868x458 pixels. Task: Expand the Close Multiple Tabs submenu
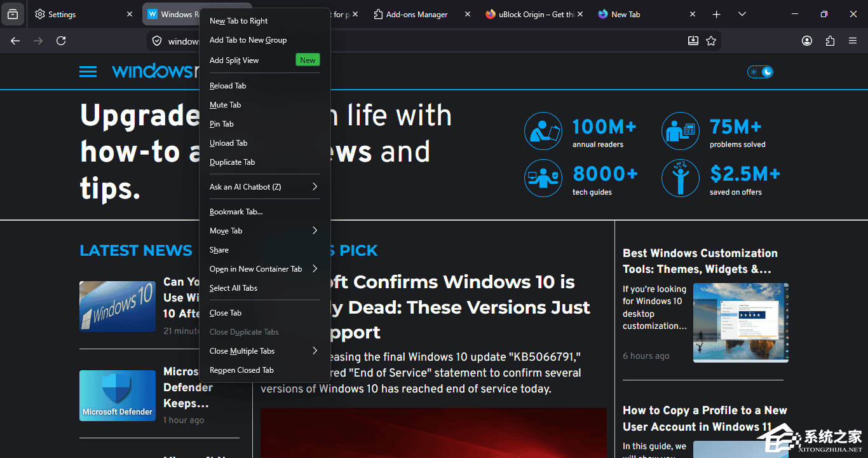[x=315, y=350]
